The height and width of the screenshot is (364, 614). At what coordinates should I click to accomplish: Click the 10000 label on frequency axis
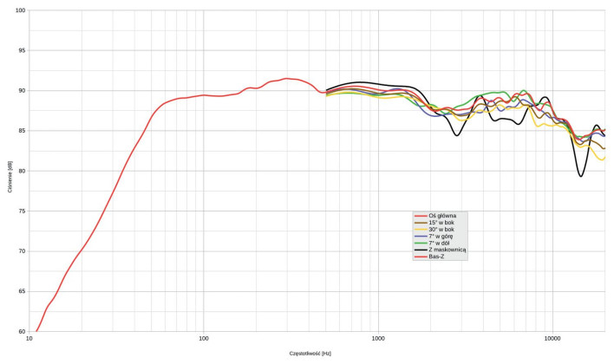point(552,339)
